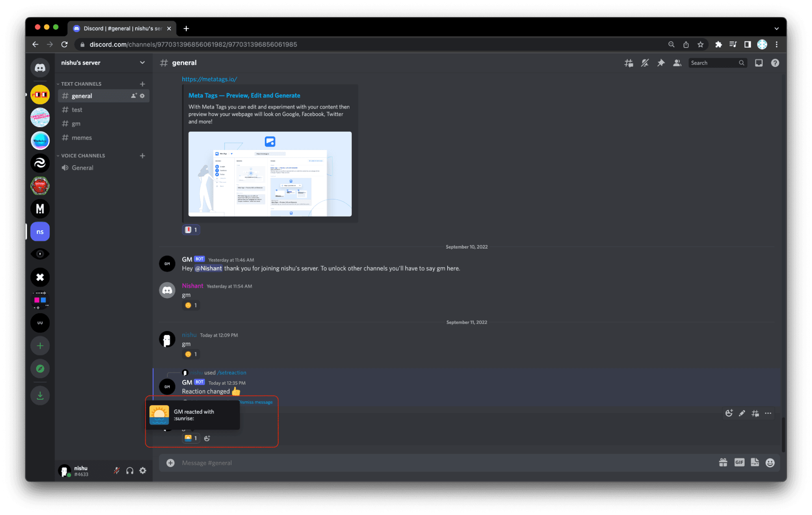Select the mention members icon in toolbar

[x=676, y=62]
